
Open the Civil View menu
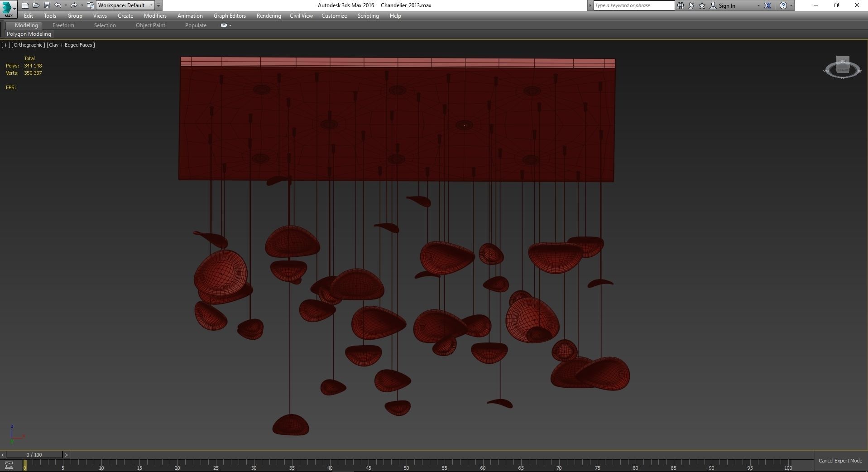tap(302, 16)
